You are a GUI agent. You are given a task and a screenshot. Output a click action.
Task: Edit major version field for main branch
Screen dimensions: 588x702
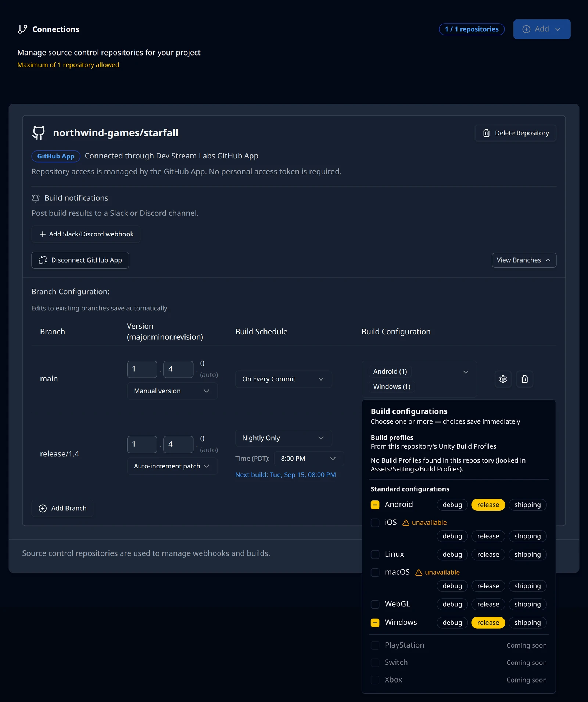click(x=142, y=369)
